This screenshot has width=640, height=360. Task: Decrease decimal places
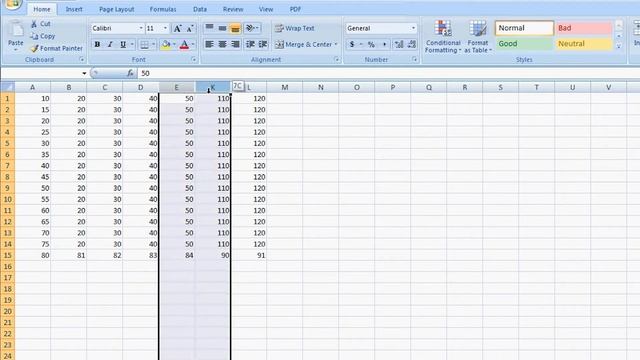411,44
